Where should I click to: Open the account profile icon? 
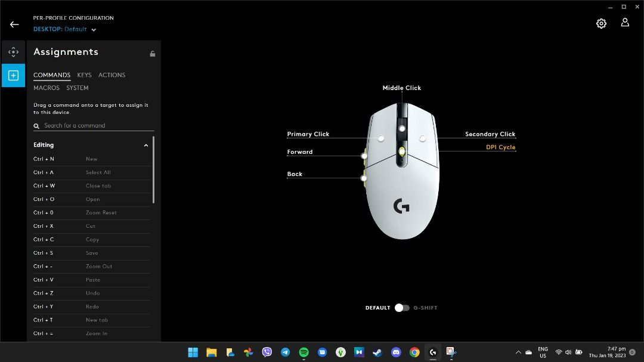pyautogui.click(x=625, y=23)
